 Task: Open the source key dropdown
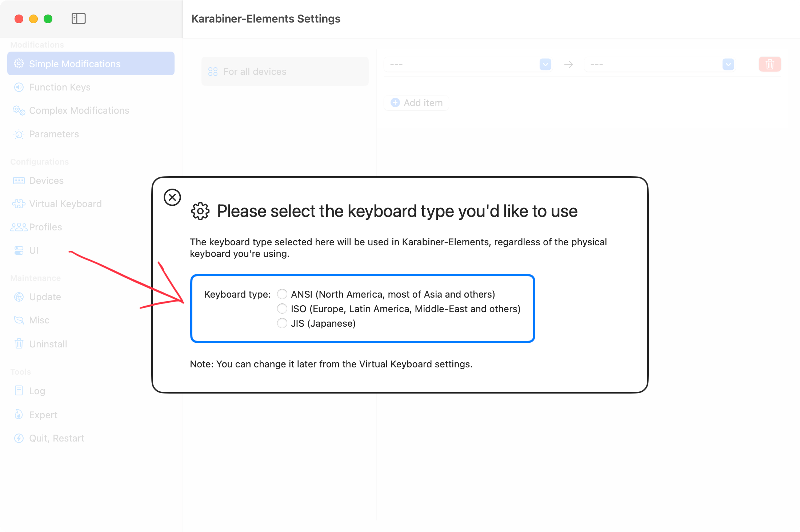468,64
